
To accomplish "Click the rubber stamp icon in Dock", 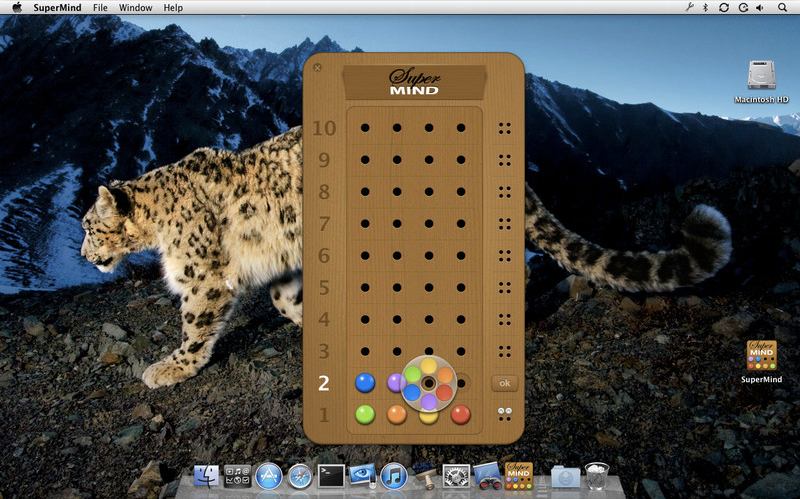I will [424, 476].
